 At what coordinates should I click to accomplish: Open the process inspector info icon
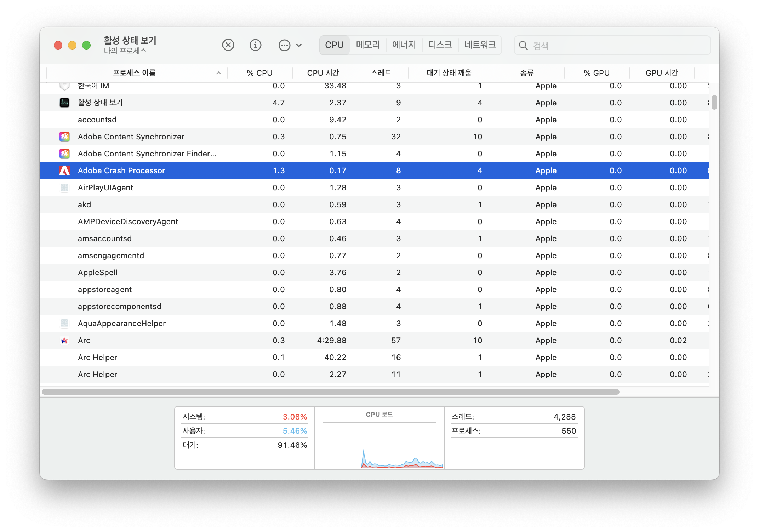click(255, 45)
